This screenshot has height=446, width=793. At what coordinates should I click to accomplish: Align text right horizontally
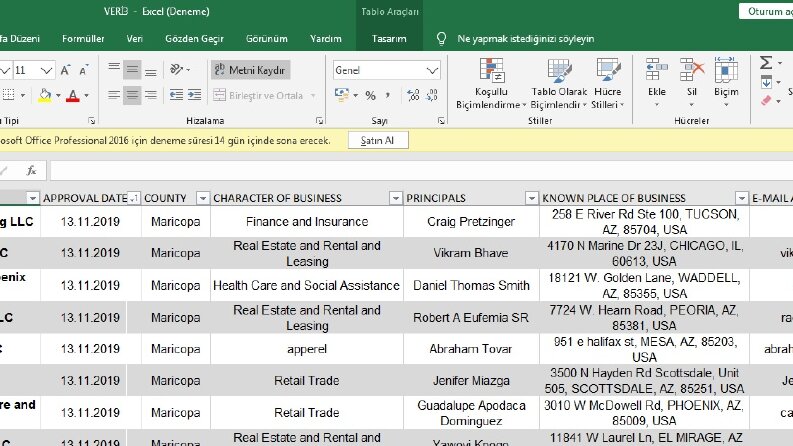click(x=151, y=95)
